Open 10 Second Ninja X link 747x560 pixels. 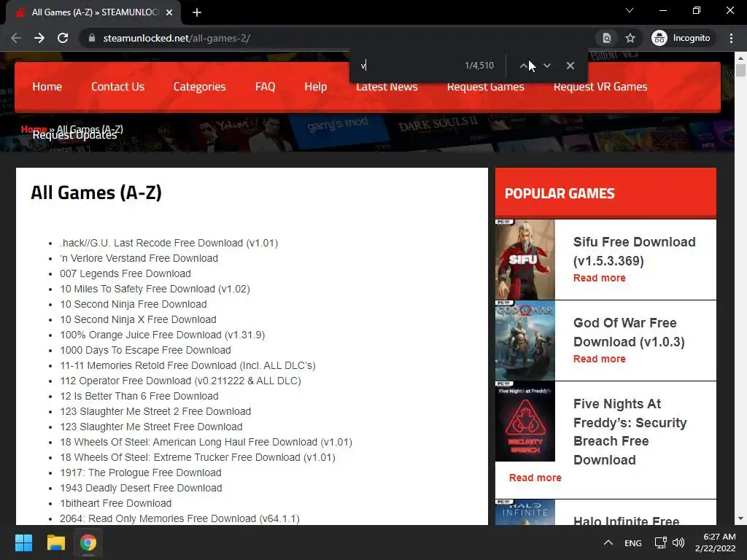coord(138,319)
